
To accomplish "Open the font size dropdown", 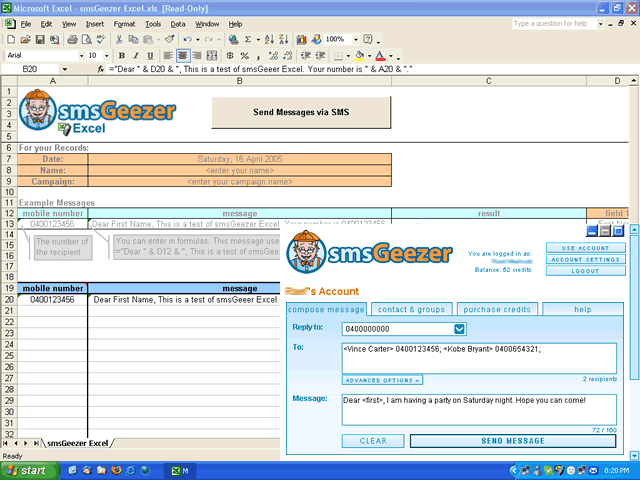I will 107,56.
